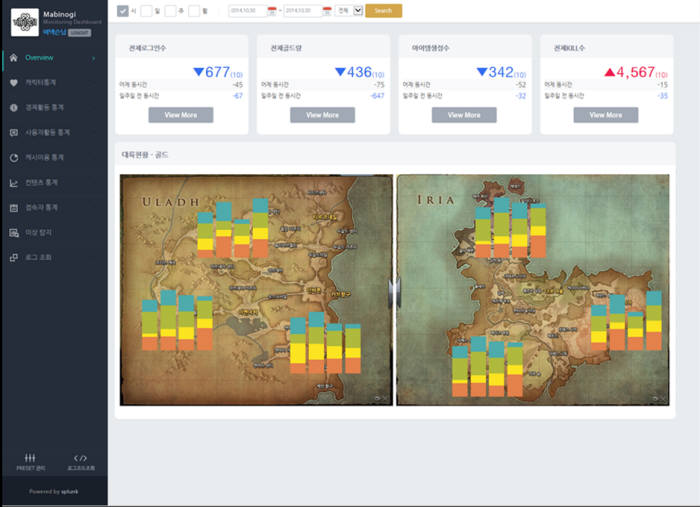The width and height of the screenshot is (700, 507).
Task: Click the blue 342 value
Action: point(501,72)
